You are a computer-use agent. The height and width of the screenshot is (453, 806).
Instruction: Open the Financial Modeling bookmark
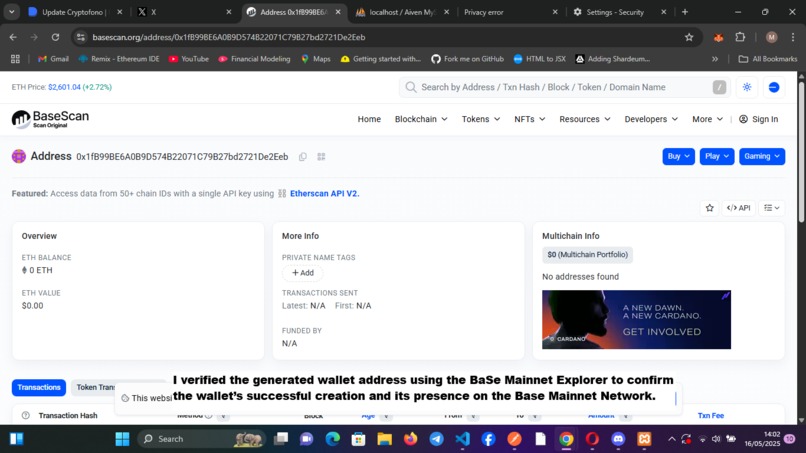coord(254,59)
